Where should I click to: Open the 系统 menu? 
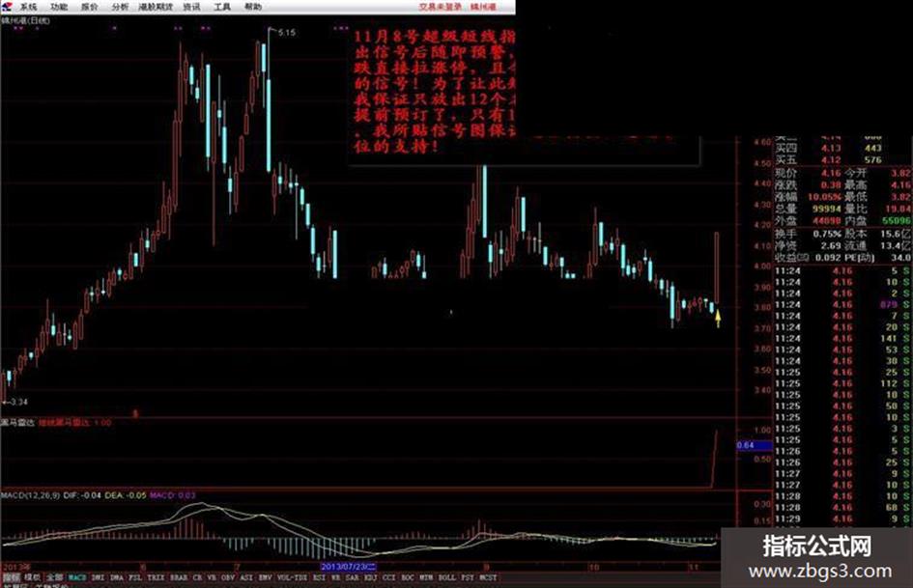coord(29,7)
